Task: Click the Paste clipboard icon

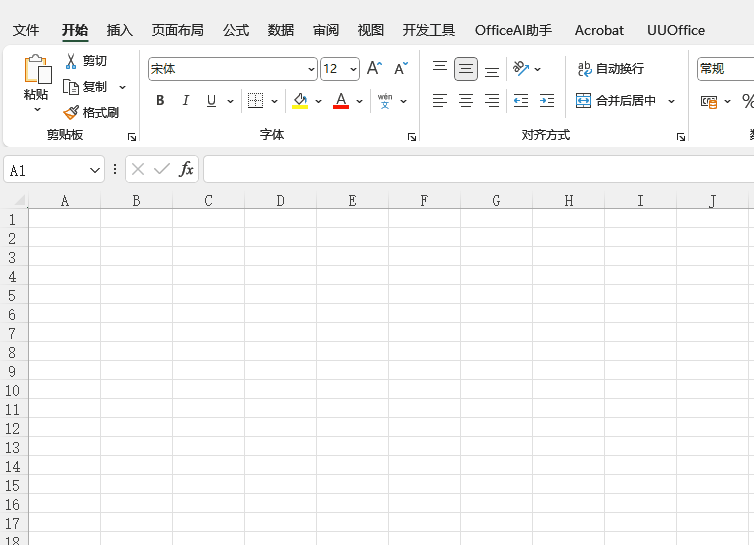Action: pyautogui.click(x=37, y=69)
